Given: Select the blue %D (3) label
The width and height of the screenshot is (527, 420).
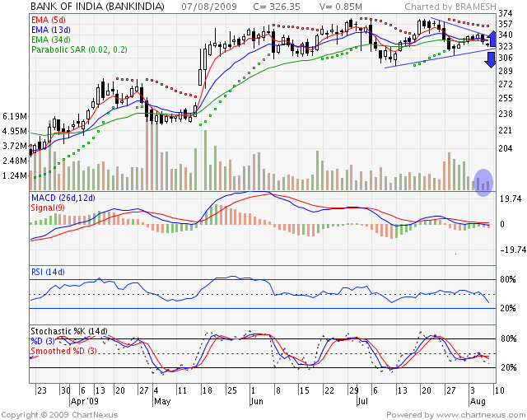Looking at the screenshot, I should [x=43, y=342].
